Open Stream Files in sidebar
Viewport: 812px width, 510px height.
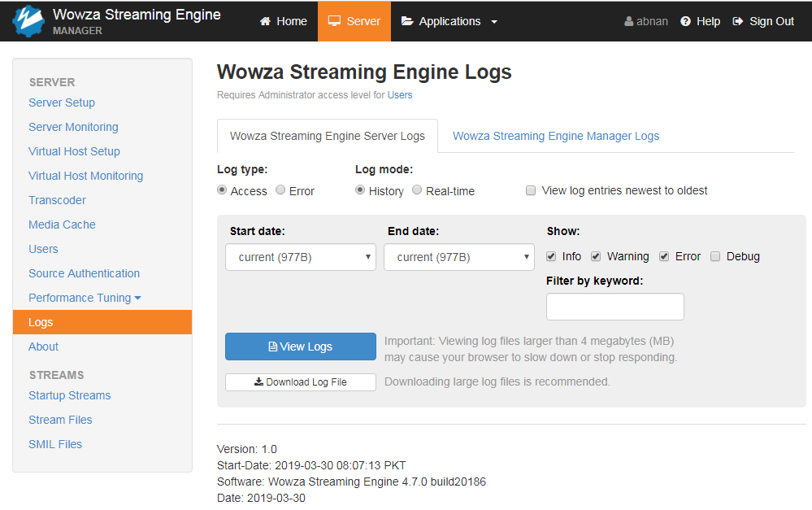point(60,420)
